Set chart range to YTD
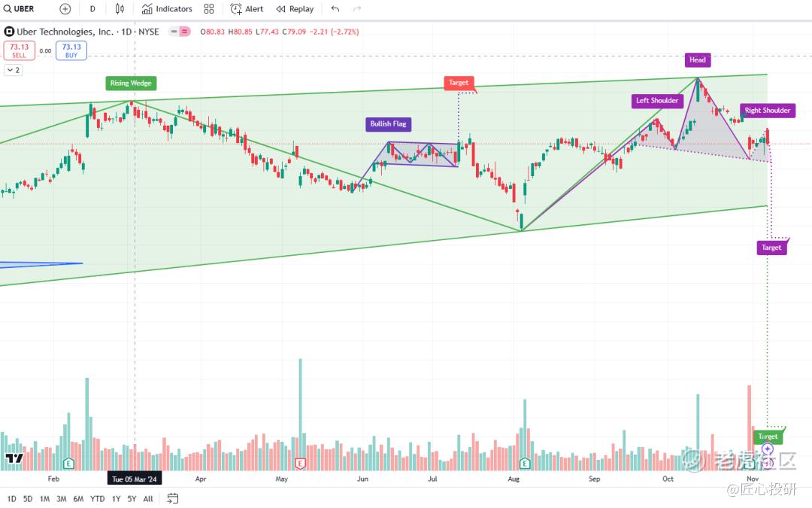Viewport: 812px width, 508px height. pos(97,499)
